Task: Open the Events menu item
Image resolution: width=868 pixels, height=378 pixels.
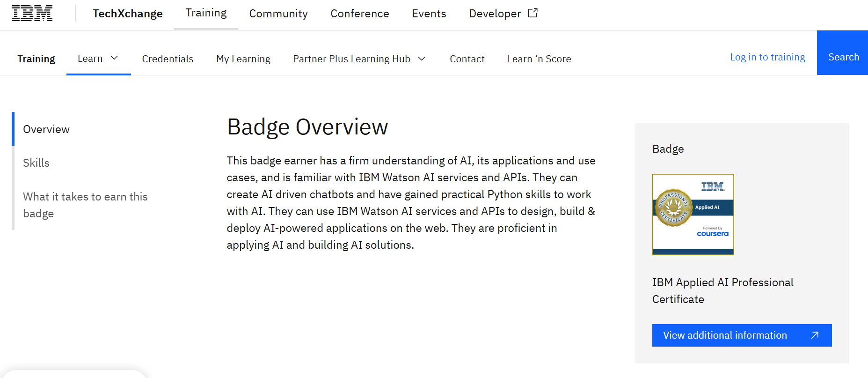Action: [429, 14]
